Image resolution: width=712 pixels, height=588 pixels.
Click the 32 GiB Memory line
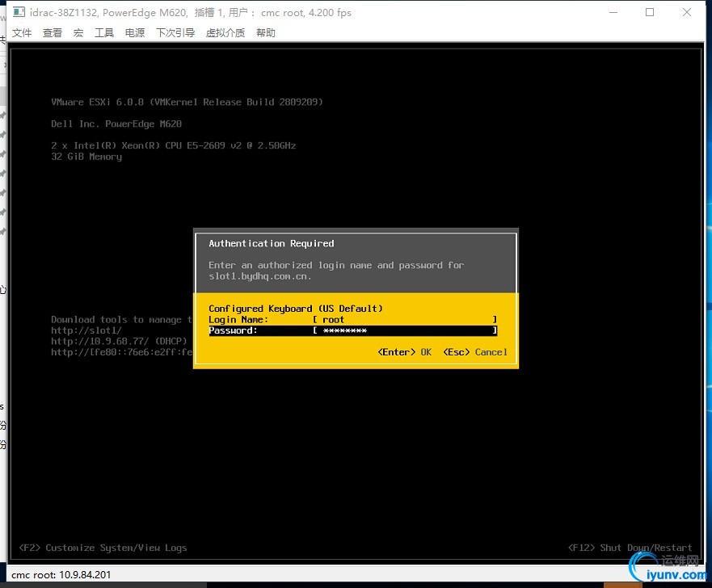pyautogui.click(x=86, y=157)
